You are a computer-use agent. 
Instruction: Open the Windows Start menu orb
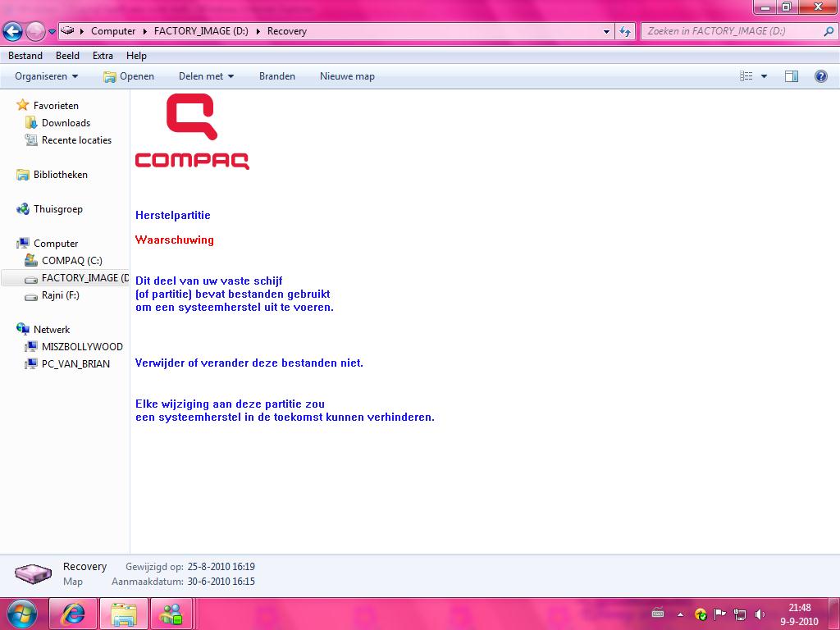pos(22,614)
